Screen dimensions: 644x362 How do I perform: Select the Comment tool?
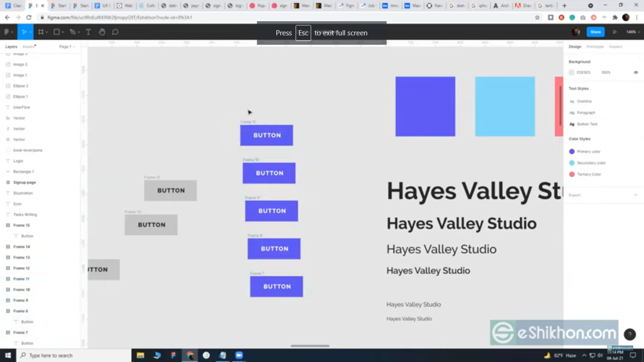115,32
